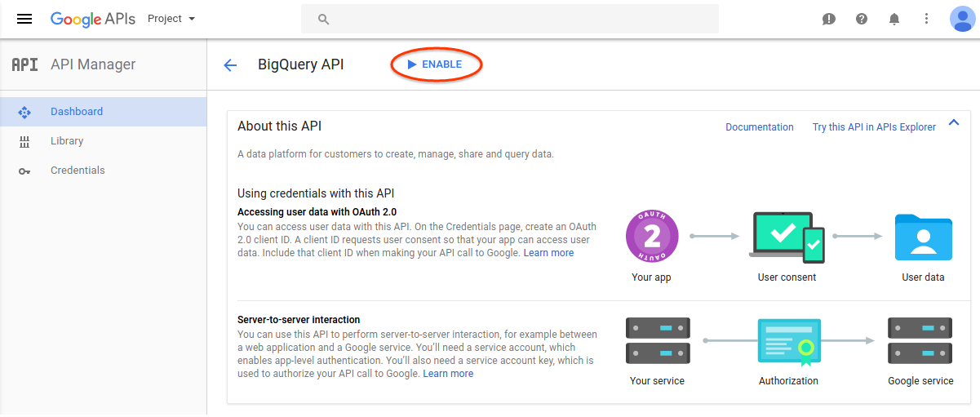Open the user account avatar
Viewport: 980px width, 417px height.
click(x=963, y=19)
